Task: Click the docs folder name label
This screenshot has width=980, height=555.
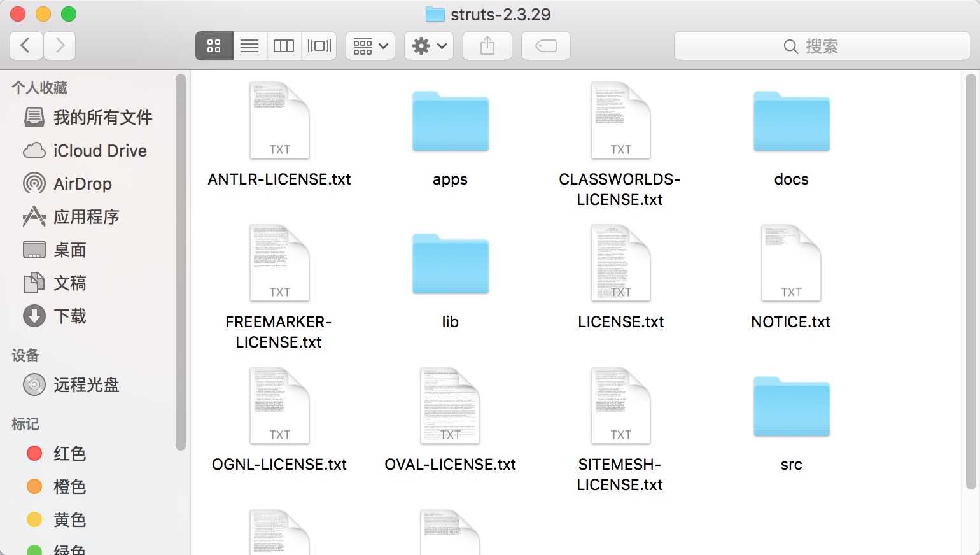Action: (792, 179)
